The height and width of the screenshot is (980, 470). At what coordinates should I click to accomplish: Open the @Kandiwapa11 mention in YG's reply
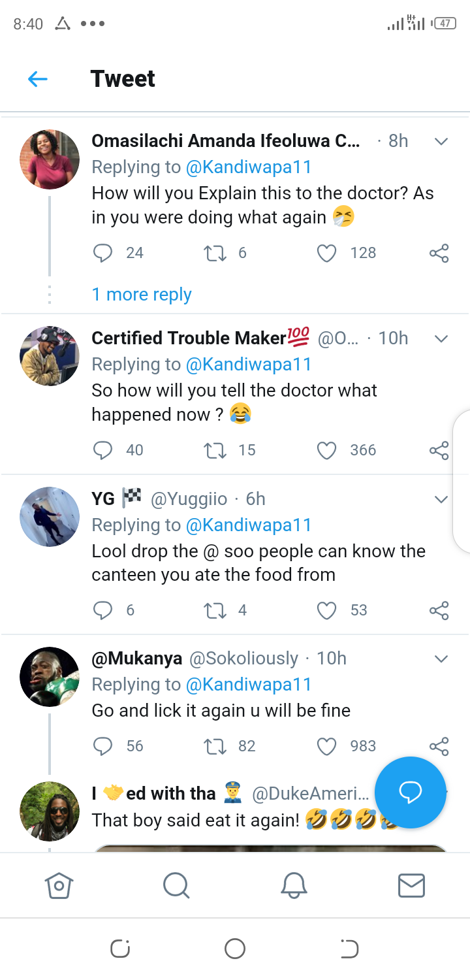tap(249, 525)
